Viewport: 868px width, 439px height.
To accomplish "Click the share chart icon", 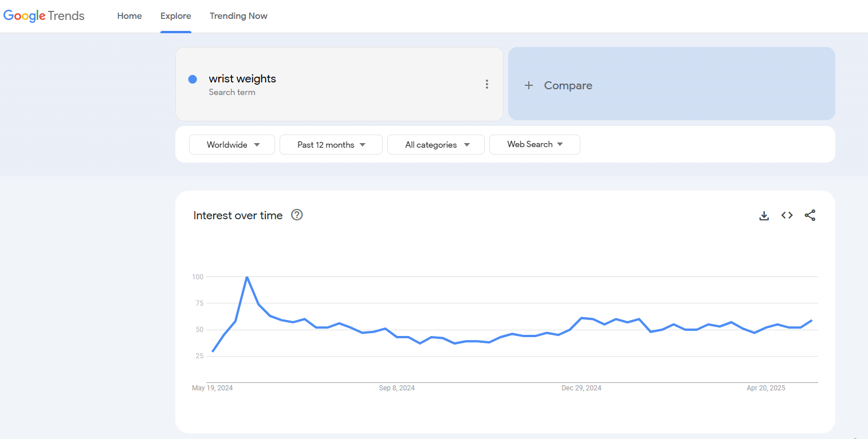I will 810,216.
